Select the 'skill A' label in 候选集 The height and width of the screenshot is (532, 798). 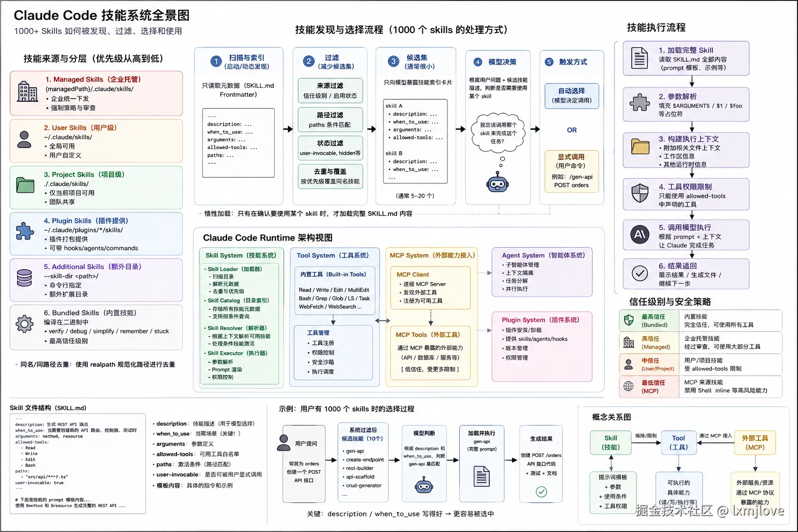[x=394, y=106]
